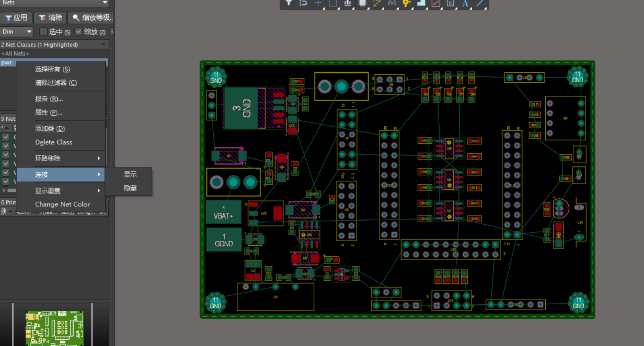Select the place text string tool
This screenshot has height=346, width=644.
pos(465,3)
